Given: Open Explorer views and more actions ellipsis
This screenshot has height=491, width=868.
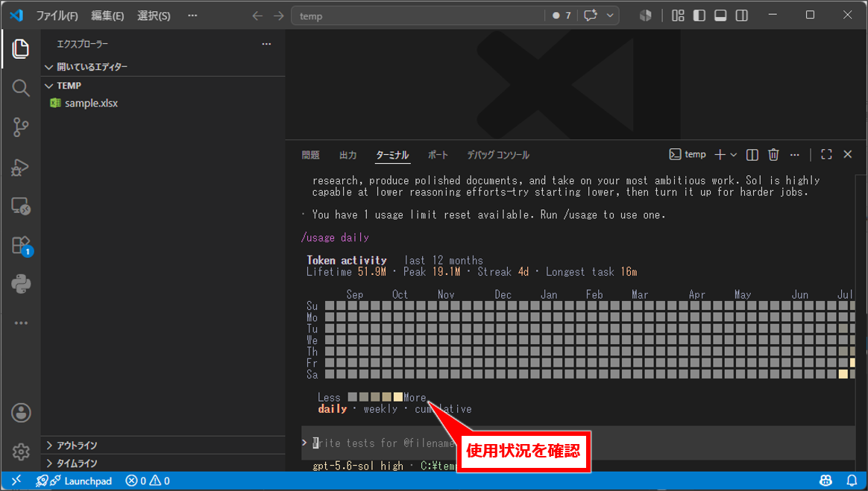Looking at the screenshot, I should point(266,44).
